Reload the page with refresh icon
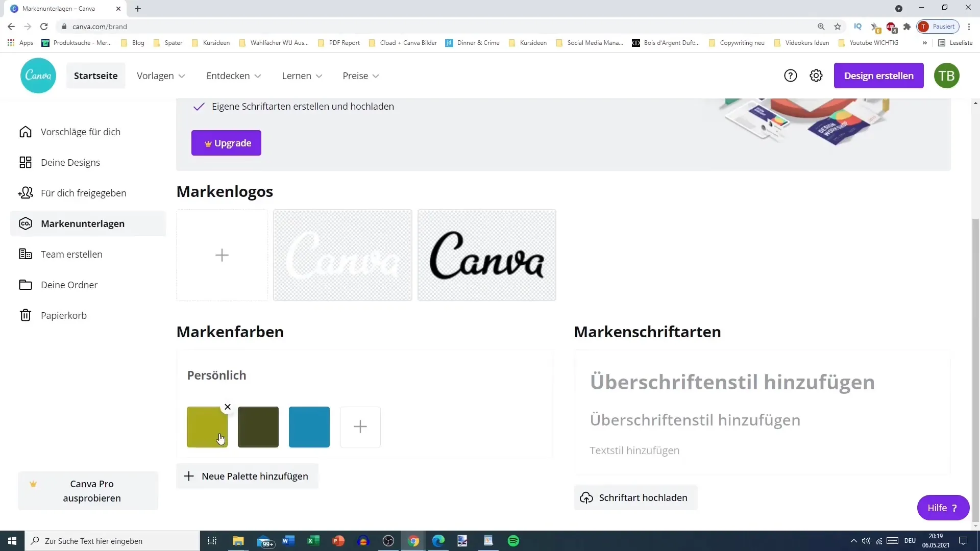The image size is (980, 551). point(44,27)
